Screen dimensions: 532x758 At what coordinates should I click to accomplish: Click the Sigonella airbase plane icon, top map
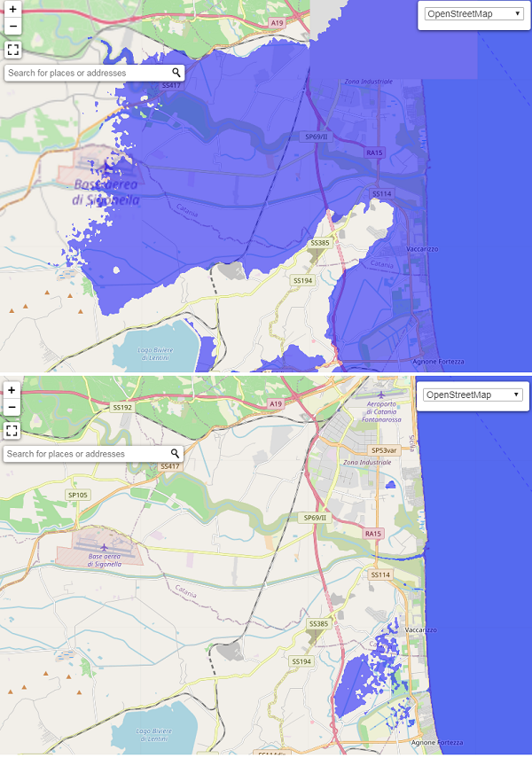tap(106, 168)
